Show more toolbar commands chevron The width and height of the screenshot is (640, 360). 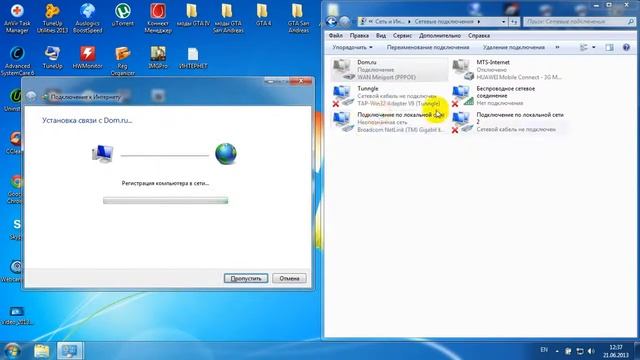point(557,47)
